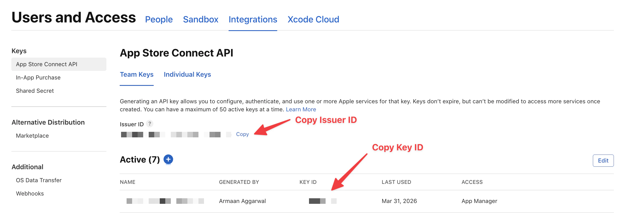Select Shared Secret in the sidebar
The image size is (644, 216).
coord(35,91)
